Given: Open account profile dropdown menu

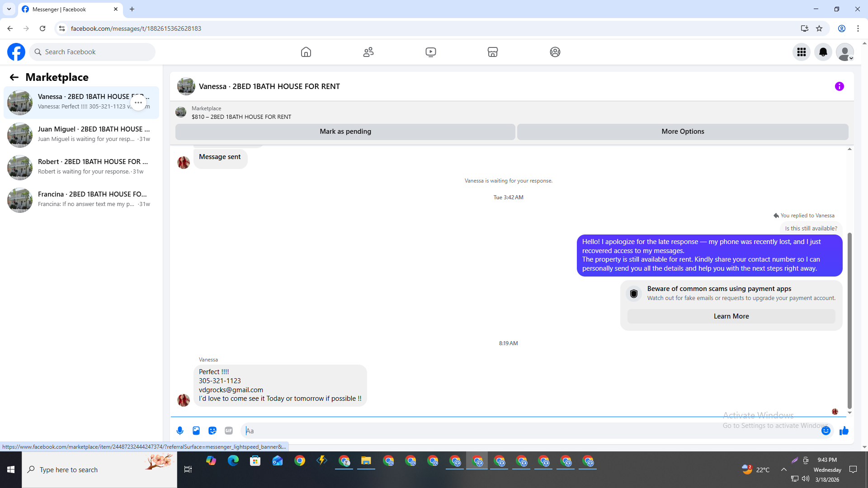Looking at the screenshot, I should [844, 52].
